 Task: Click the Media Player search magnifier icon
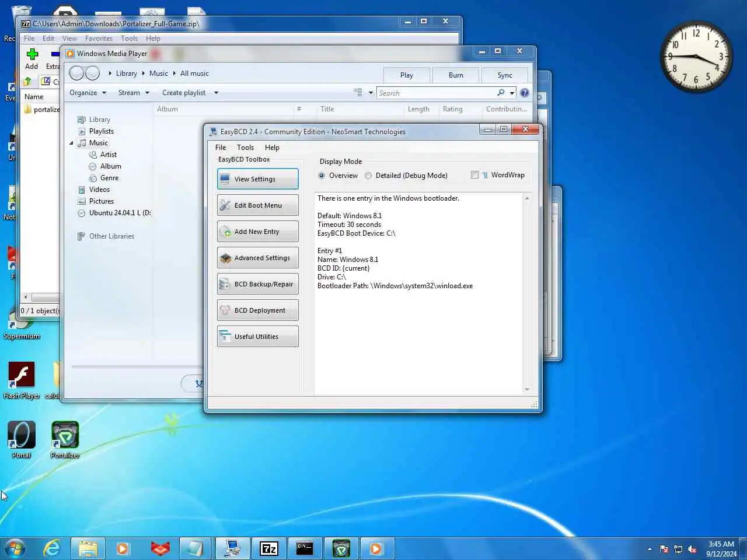(x=501, y=93)
